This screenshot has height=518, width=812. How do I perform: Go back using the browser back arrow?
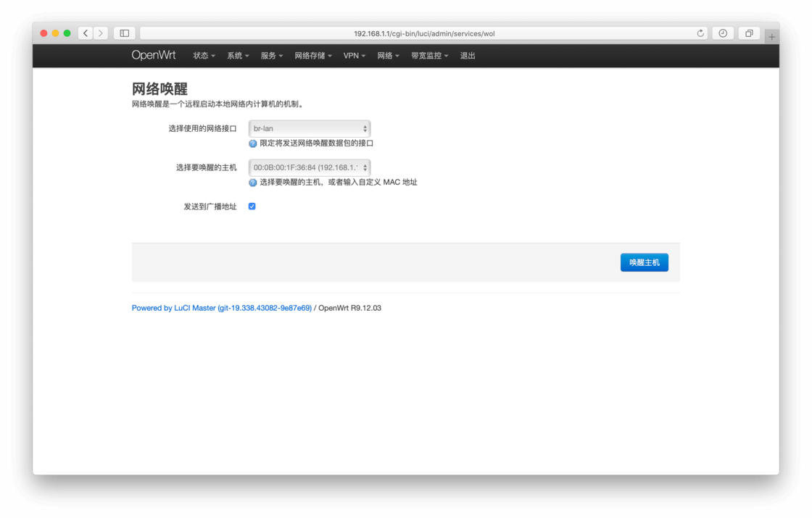[85, 33]
